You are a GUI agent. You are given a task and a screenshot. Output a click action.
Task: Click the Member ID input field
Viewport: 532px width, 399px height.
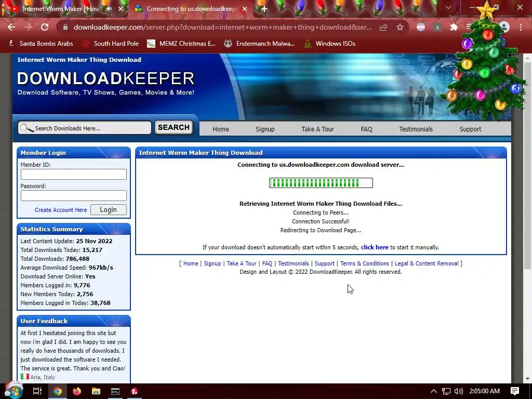tap(74, 175)
